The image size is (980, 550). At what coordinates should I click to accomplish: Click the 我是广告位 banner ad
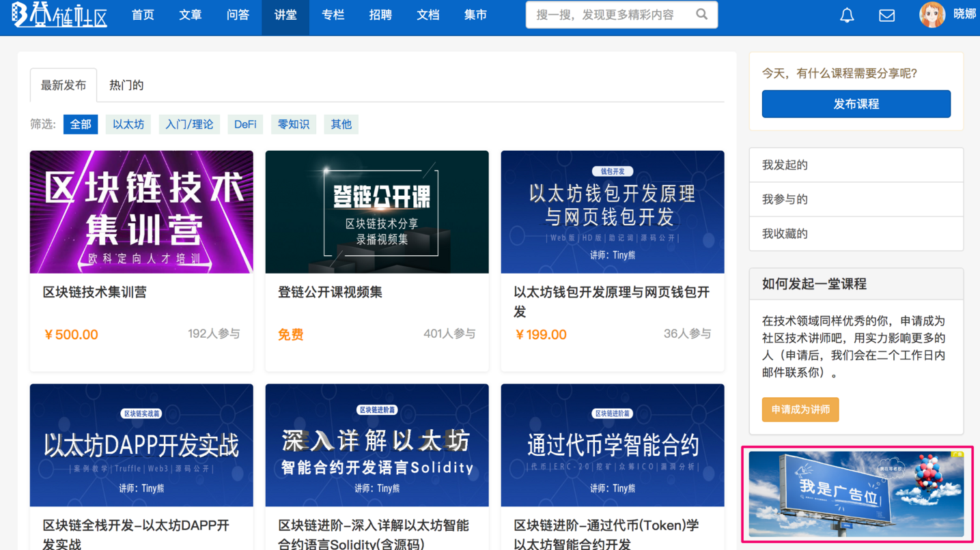(856, 494)
